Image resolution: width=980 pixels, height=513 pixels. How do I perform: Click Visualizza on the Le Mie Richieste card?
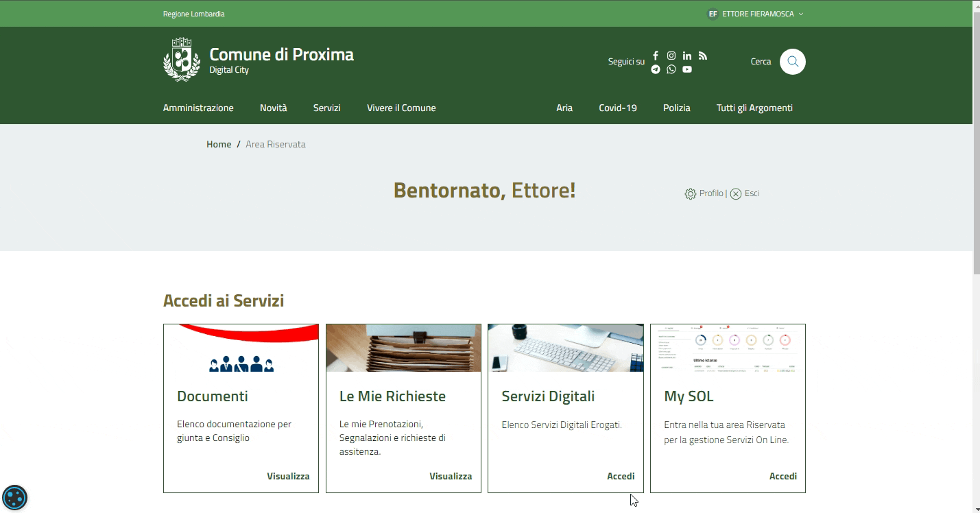coord(451,476)
